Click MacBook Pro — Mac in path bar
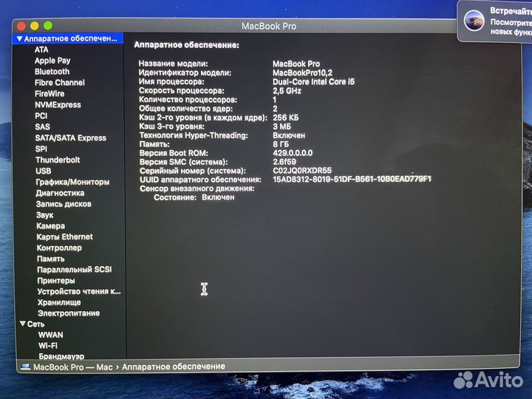 point(72,367)
